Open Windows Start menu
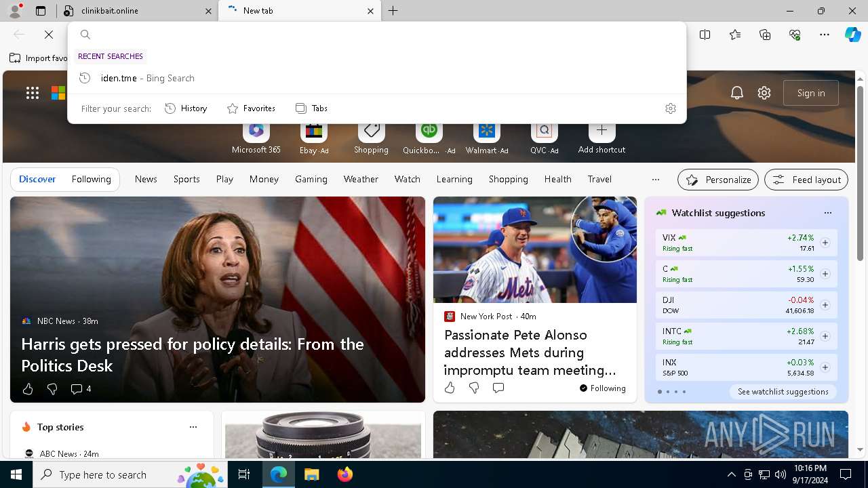Screen dimensions: 868x488 click(16, 474)
